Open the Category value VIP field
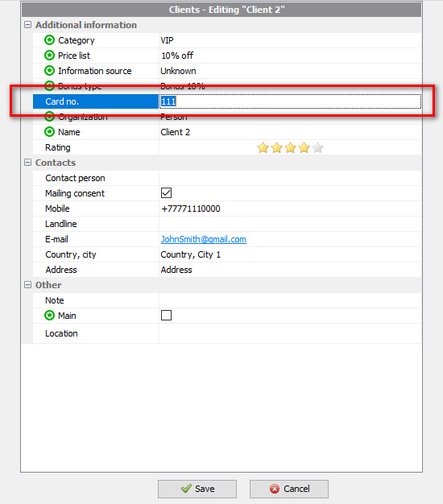Screen dimensions: 443x504 [x=290, y=40]
